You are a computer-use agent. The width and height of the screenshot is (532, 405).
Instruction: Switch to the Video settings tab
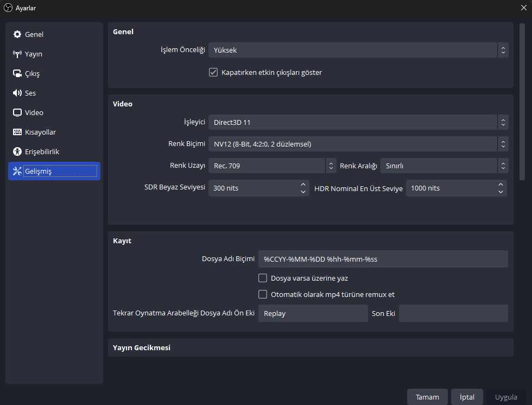click(x=54, y=112)
